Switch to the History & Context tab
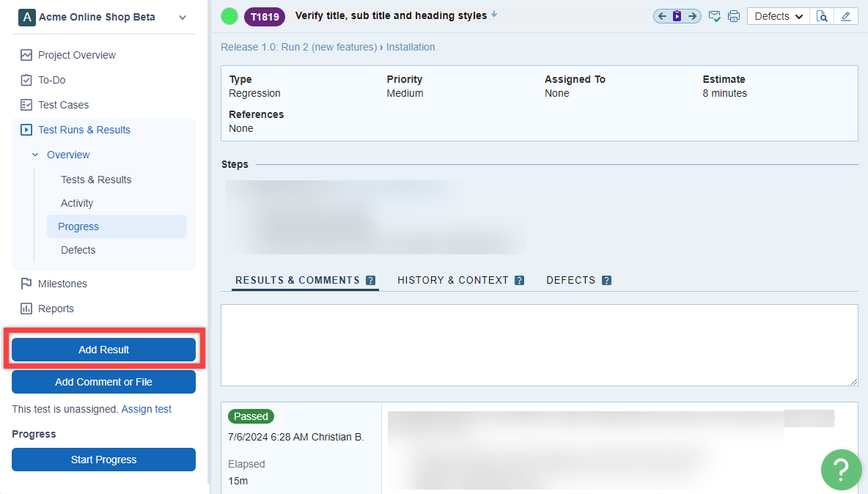This screenshot has width=868, height=494. coord(453,280)
